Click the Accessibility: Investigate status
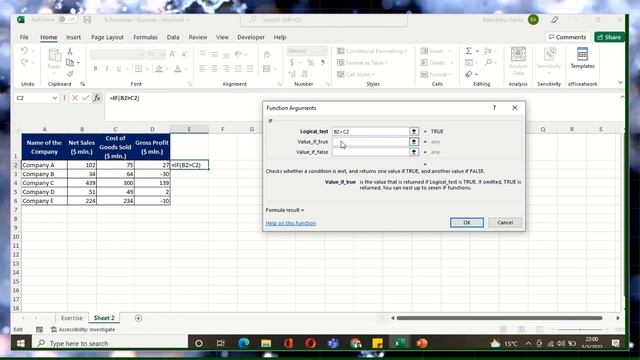Viewport: 640px width, 360px height. click(83, 329)
